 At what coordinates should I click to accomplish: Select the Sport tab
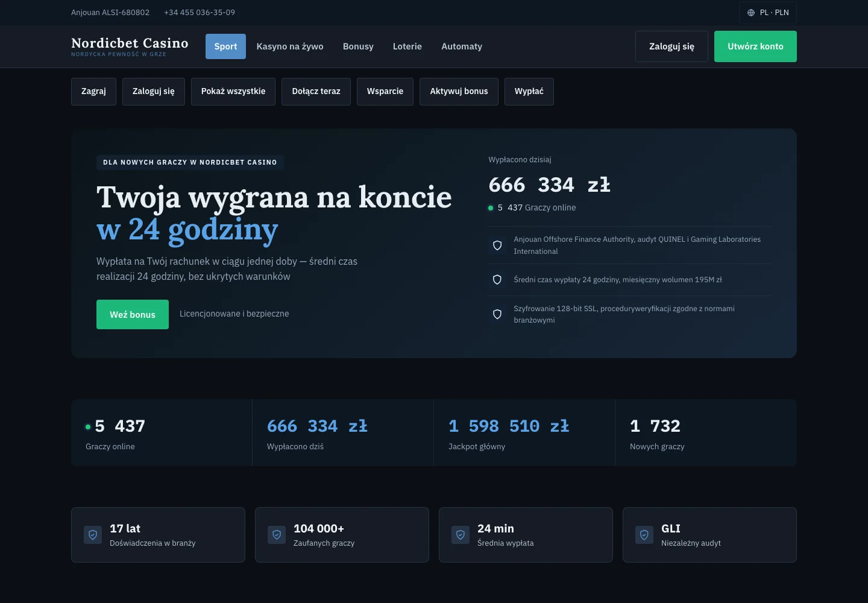(225, 46)
